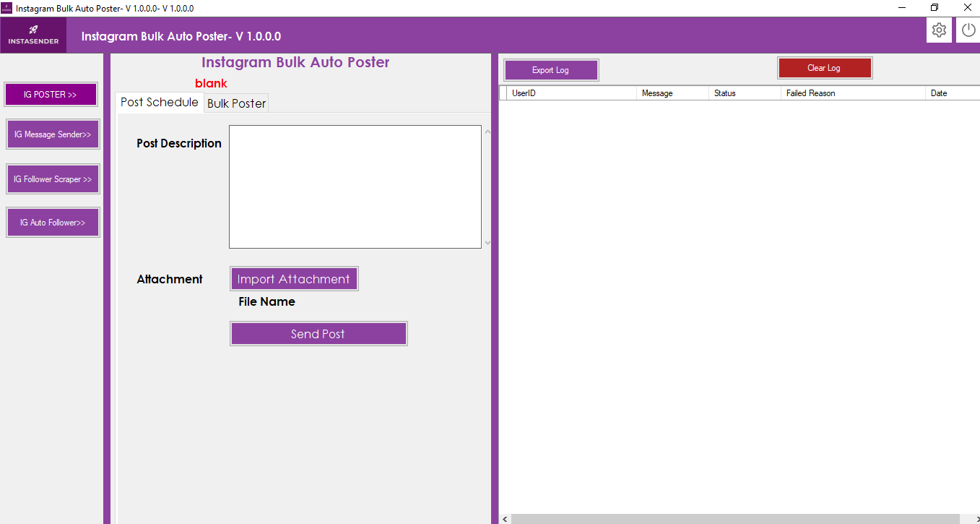The height and width of the screenshot is (524, 980).
Task: Click the log's horizontal scrollbar left arrow
Action: click(504, 519)
